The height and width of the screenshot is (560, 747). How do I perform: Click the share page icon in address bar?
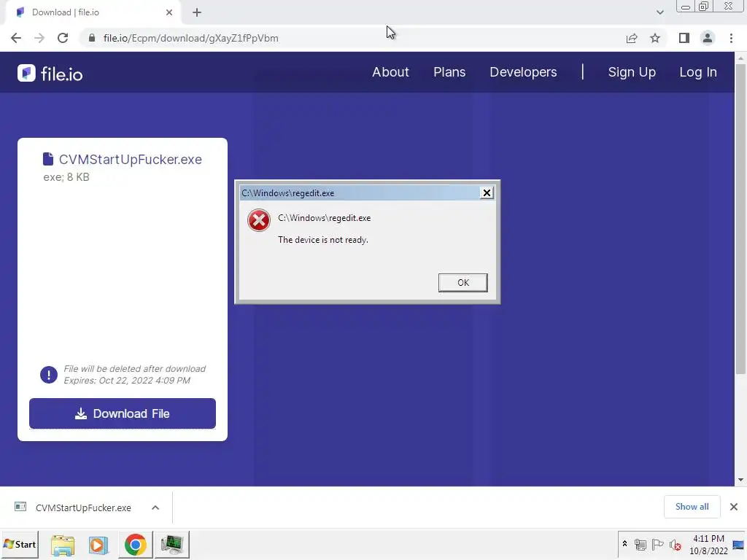click(x=632, y=38)
